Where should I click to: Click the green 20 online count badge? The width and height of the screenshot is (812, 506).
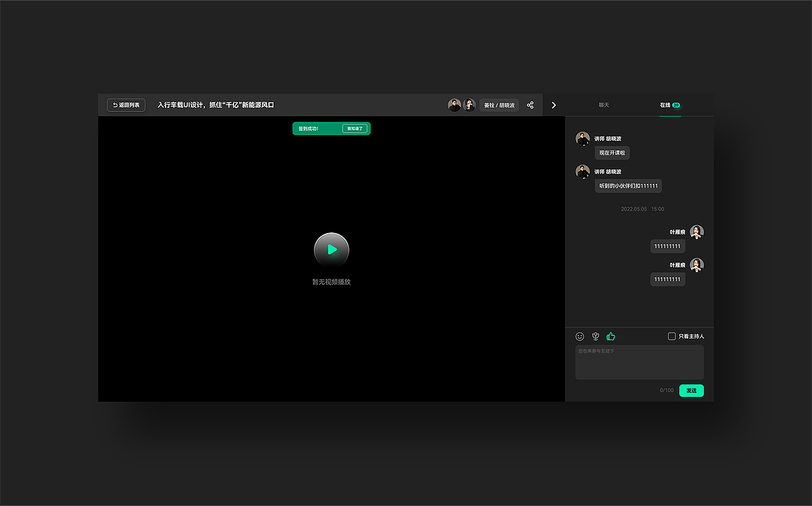(x=676, y=105)
